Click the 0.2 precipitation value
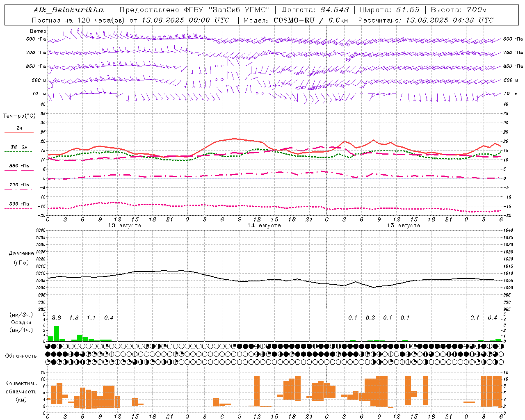Image resolution: width=525 pixels, height=420 pixels. pyautogui.click(x=370, y=318)
